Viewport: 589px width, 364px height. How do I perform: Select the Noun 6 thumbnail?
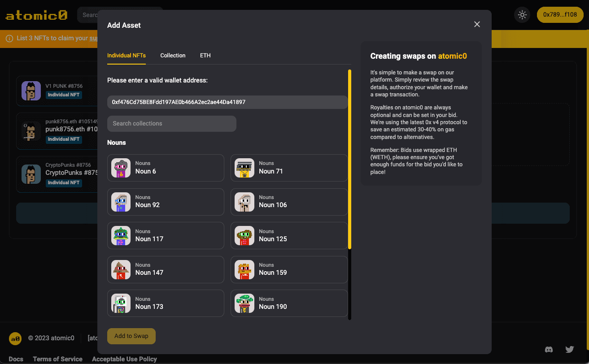(x=121, y=168)
